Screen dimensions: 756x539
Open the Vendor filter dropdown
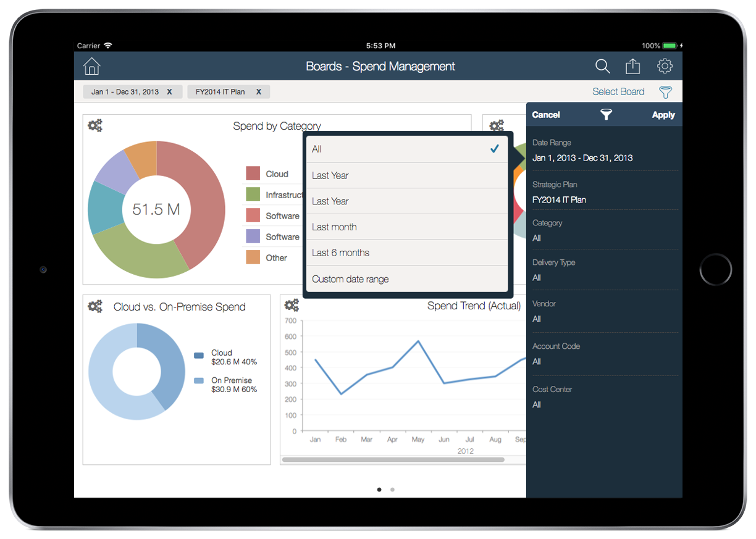[605, 312]
